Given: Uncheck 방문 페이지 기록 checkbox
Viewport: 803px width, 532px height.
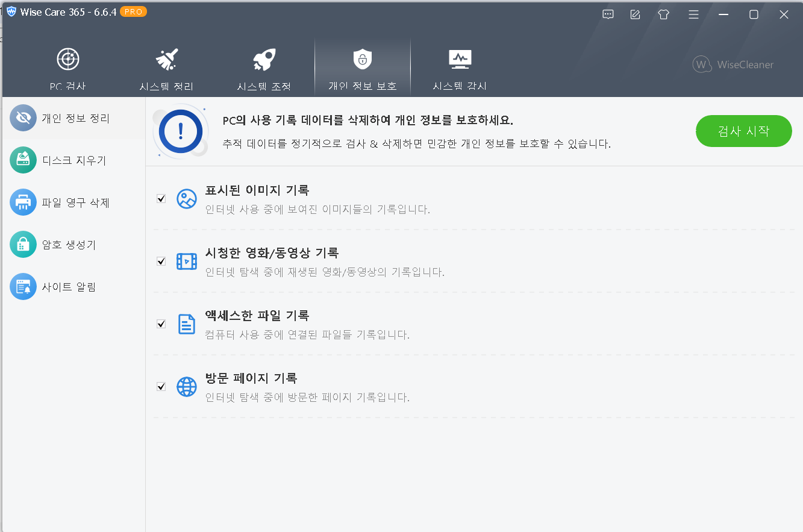Looking at the screenshot, I should 161,387.
